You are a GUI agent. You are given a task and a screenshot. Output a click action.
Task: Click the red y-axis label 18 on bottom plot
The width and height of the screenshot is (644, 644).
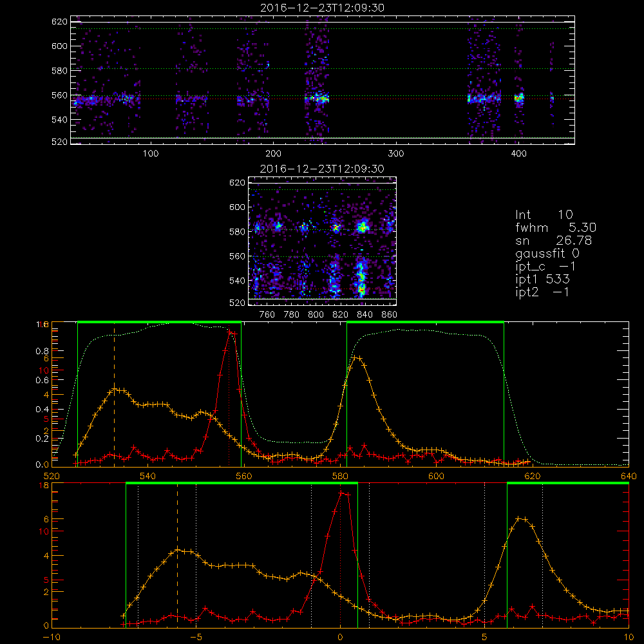coord(44,486)
